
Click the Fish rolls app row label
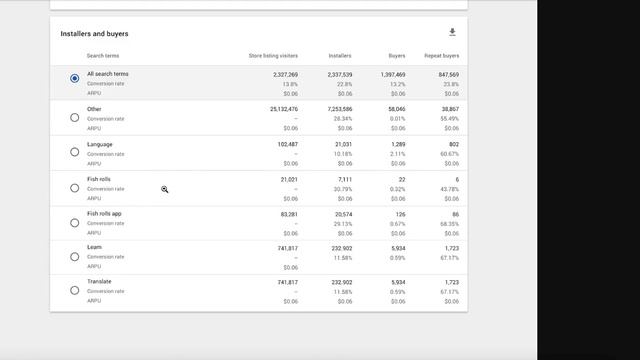pyautogui.click(x=104, y=213)
